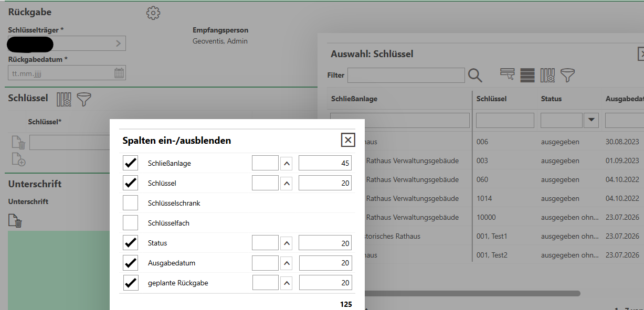Select key 003 in Auswahl table
644x310 pixels.
coord(482,161)
